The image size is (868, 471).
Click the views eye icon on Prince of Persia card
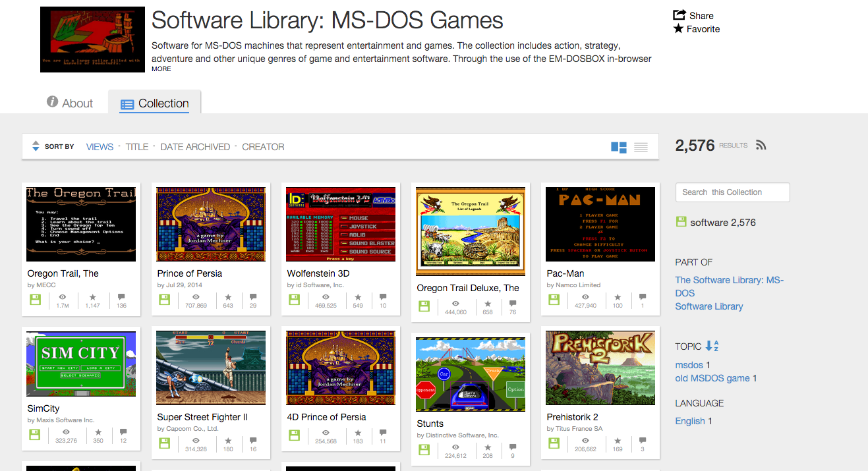tap(196, 297)
